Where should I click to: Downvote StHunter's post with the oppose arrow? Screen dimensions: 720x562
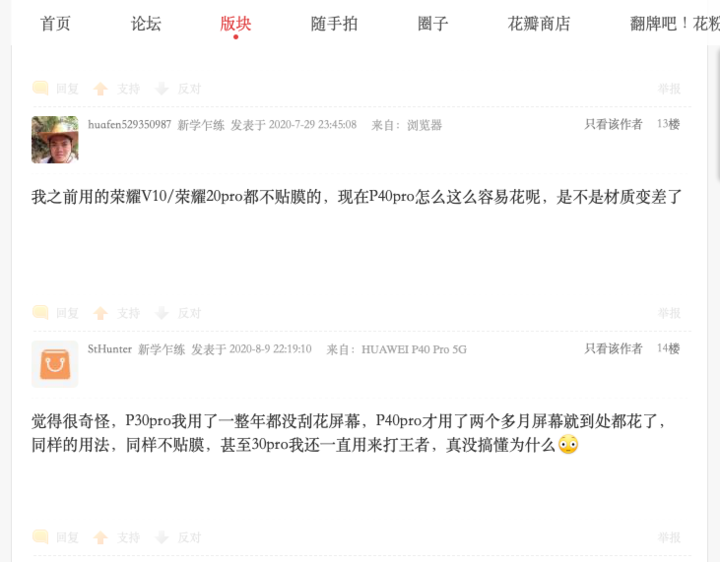tap(162, 537)
